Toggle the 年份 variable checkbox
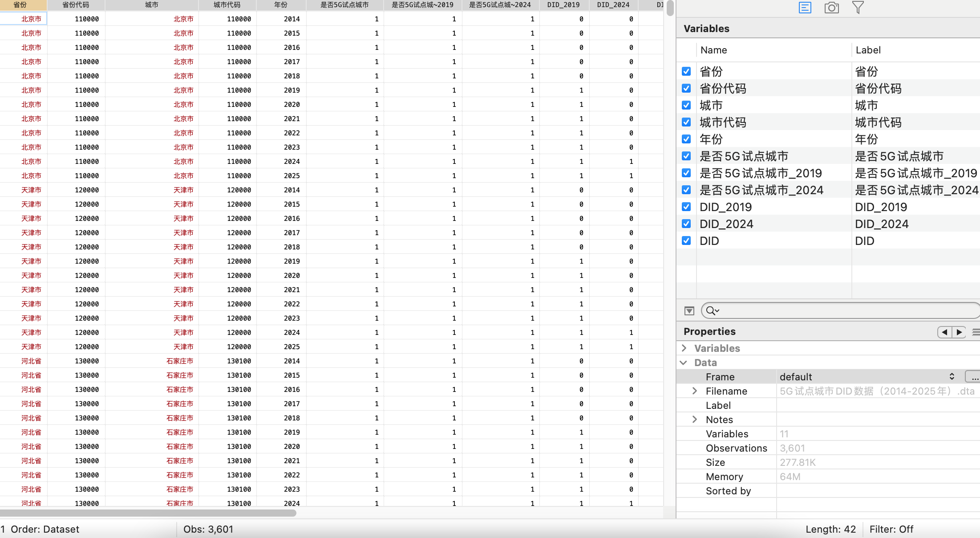 [686, 139]
